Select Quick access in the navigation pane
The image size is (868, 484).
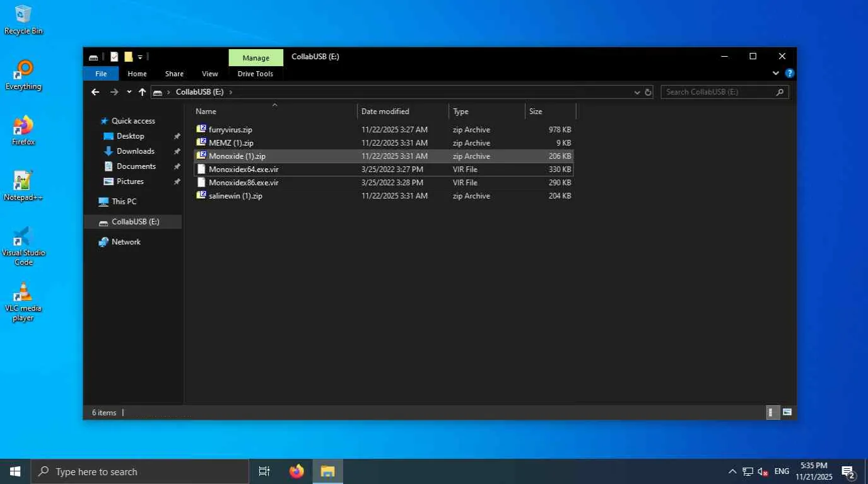133,121
